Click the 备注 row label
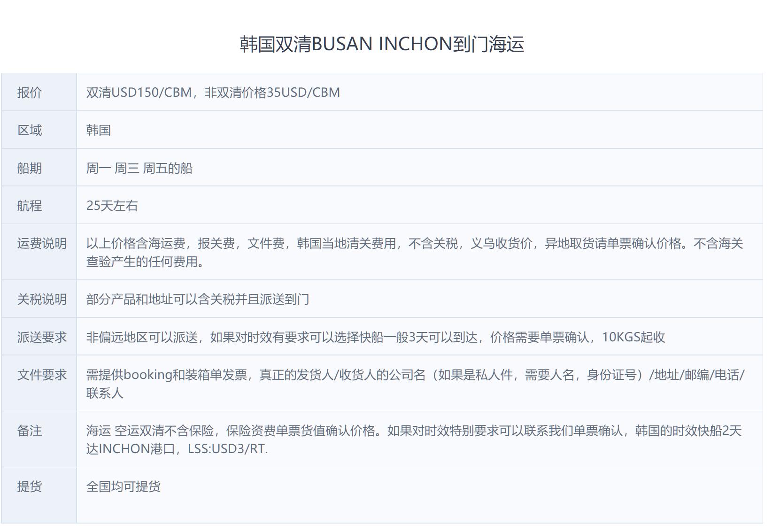The height and width of the screenshot is (532, 772). tap(30, 431)
